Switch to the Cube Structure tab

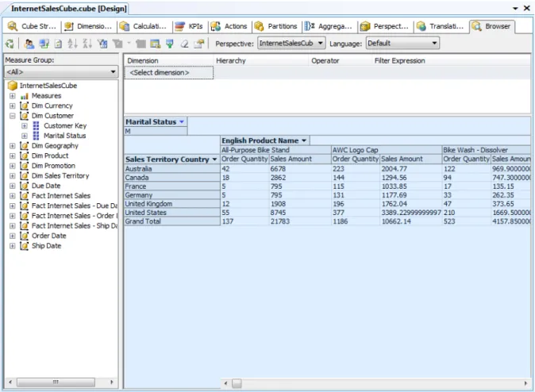click(x=32, y=26)
